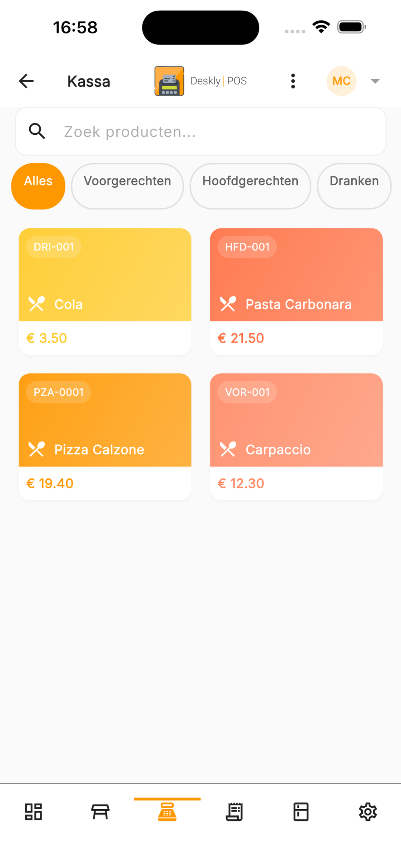
Task: Open the receipts icon in bottom bar
Action: point(234,812)
